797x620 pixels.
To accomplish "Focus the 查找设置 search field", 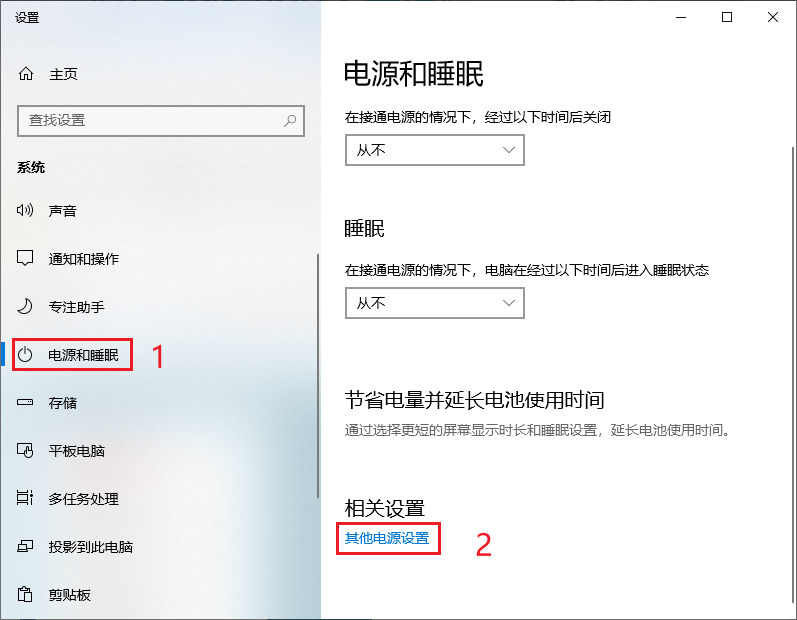I will [161, 121].
